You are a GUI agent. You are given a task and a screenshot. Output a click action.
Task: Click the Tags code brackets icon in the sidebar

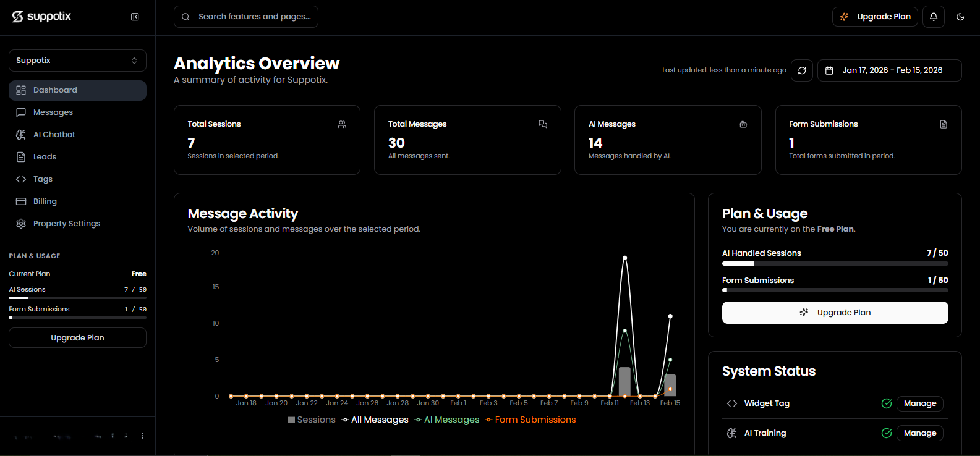[x=21, y=179]
